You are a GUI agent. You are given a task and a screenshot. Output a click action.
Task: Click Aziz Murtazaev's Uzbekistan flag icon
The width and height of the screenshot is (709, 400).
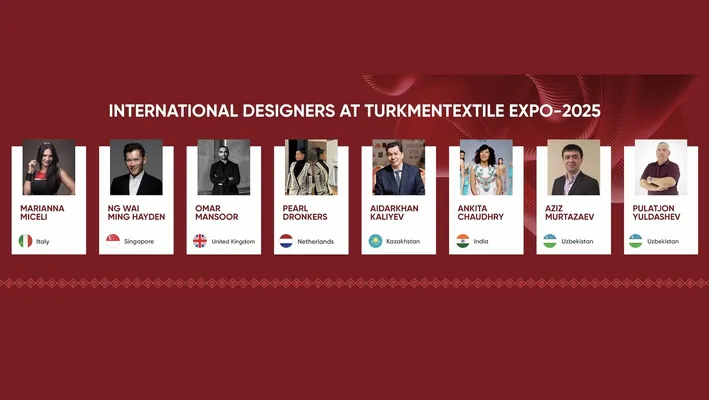(550, 241)
